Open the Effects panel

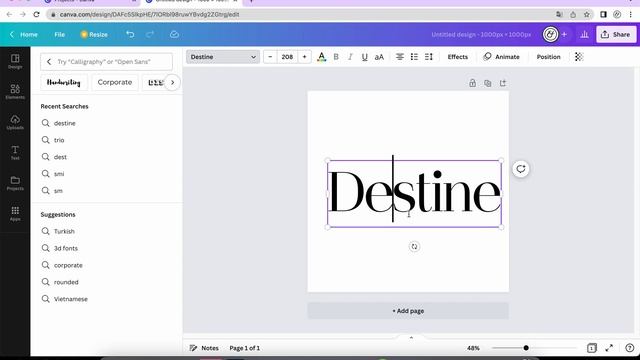point(458,57)
